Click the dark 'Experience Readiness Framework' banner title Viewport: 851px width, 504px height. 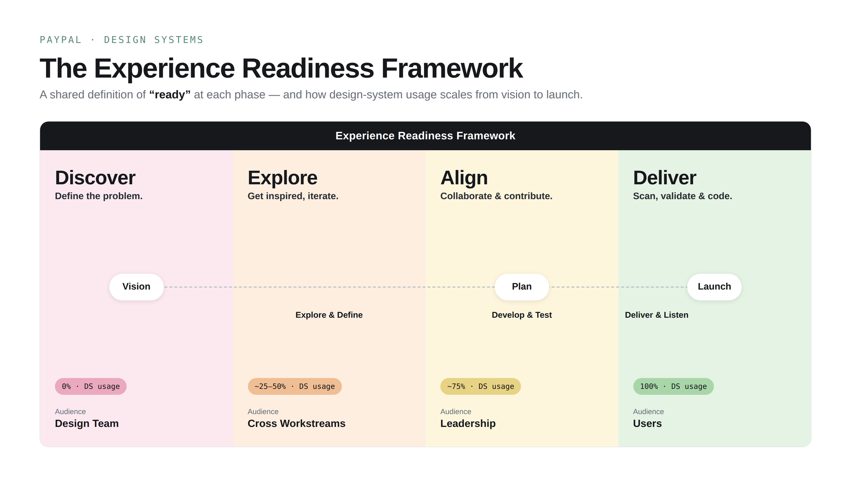pos(425,136)
